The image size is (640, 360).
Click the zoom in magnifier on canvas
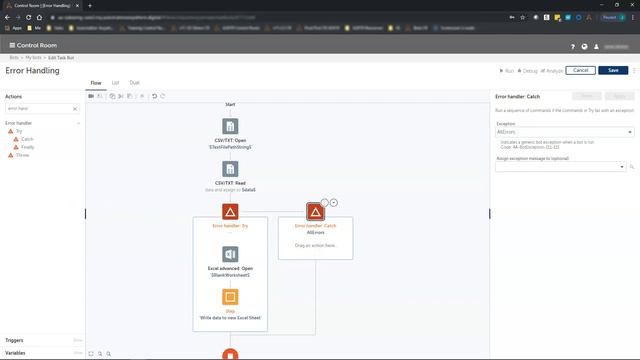[x=100, y=354]
